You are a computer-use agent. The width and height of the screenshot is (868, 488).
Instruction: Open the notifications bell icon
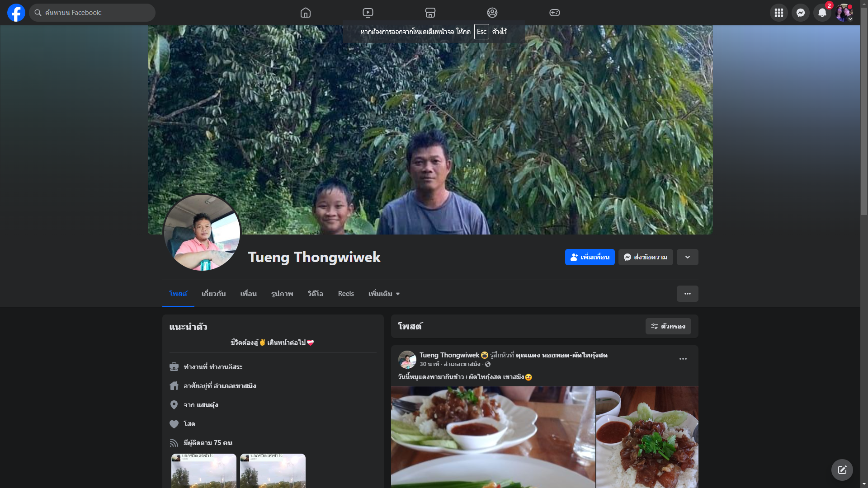point(822,13)
